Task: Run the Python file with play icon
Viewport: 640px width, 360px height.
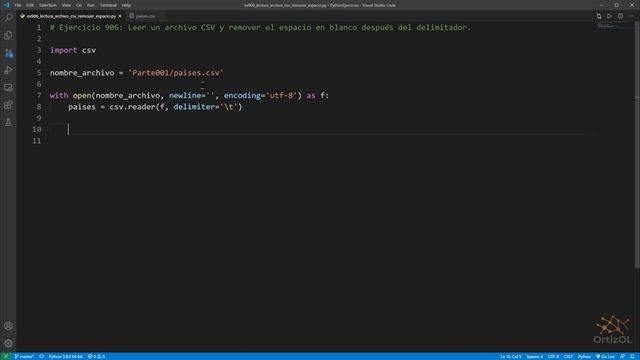Action: 609,16
